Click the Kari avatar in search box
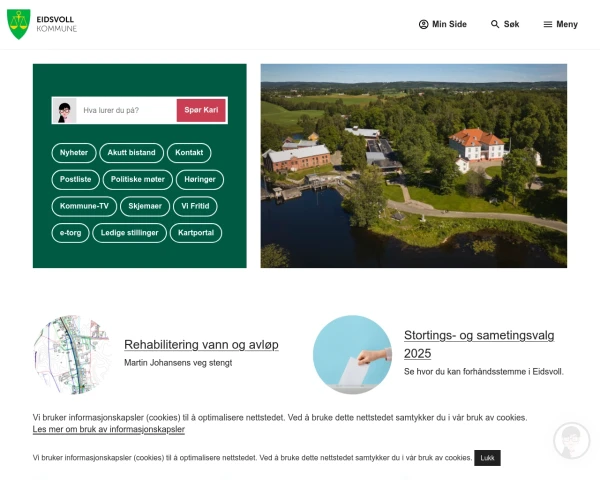 [x=65, y=110]
